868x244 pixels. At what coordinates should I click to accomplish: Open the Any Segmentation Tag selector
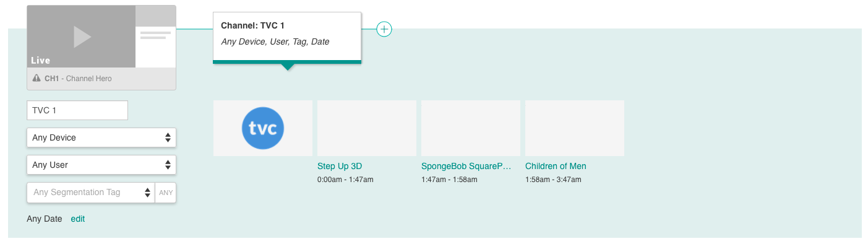91,193
